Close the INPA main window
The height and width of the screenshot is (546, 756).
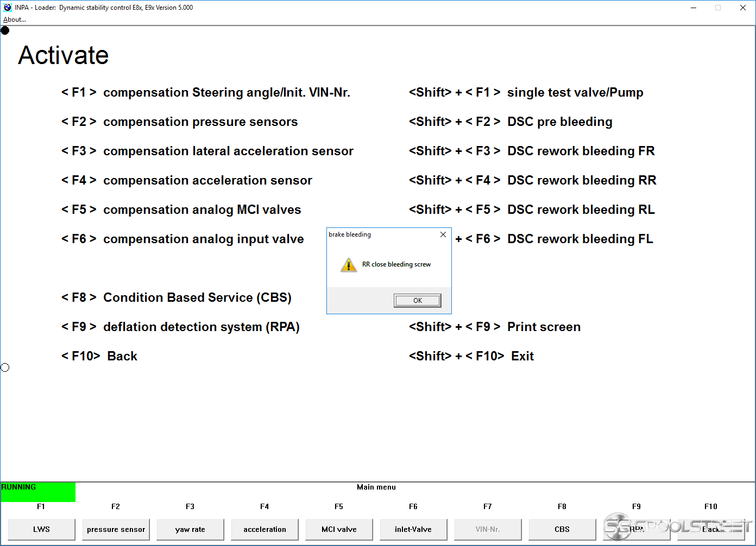(743, 8)
